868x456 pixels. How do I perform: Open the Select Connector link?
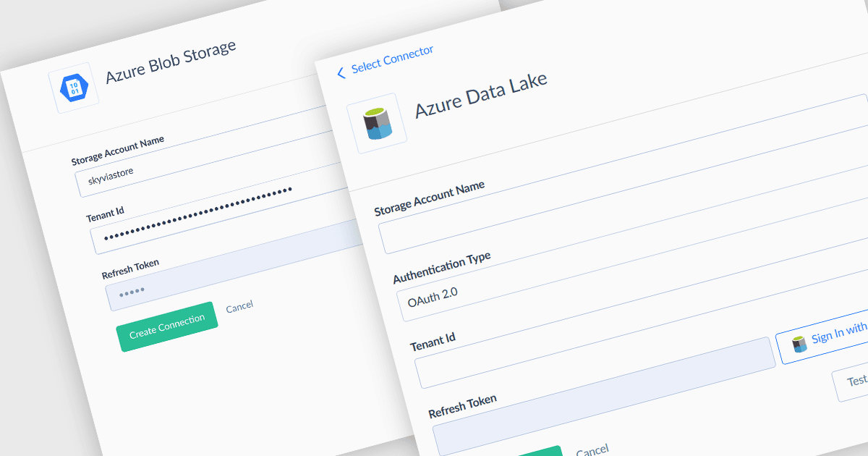tap(392, 62)
